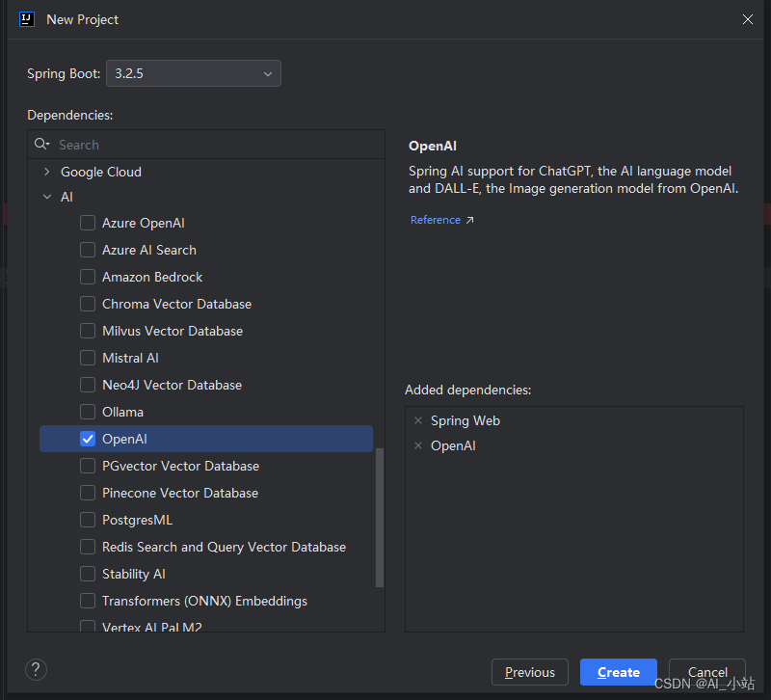The height and width of the screenshot is (700, 771).
Task: Enable Pinecone Vector Database checkbox
Action: [x=88, y=493]
